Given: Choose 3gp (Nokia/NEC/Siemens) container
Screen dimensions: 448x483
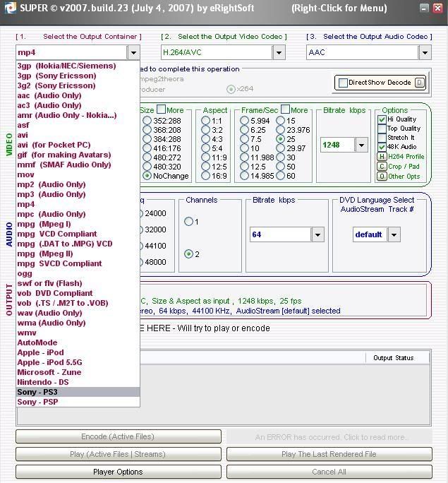Looking at the screenshot, I should click(x=78, y=66).
